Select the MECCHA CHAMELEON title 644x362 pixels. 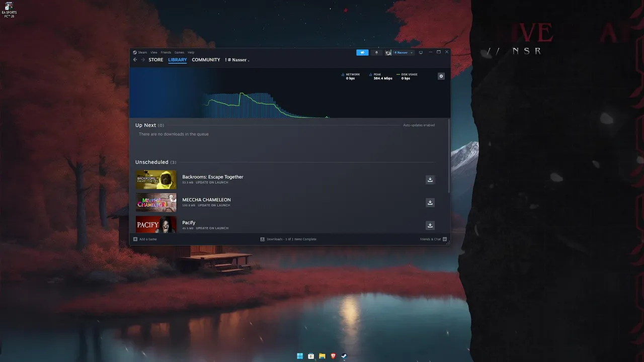[206, 200]
